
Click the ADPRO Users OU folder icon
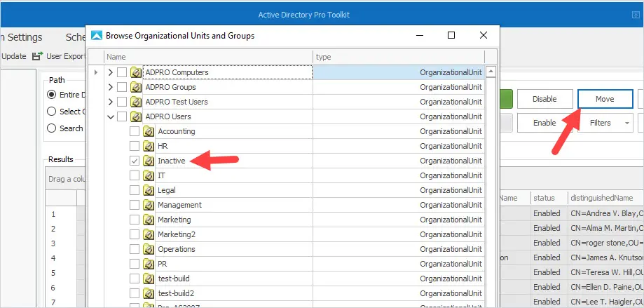[x=136, y=116]
